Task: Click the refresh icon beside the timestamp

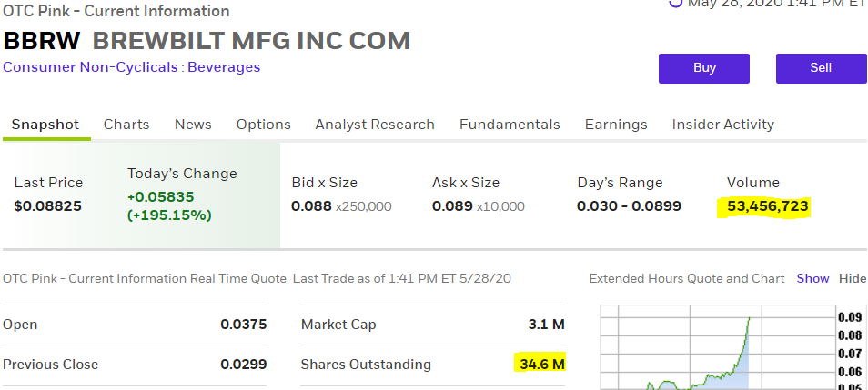Action: [x=675, y=4]
